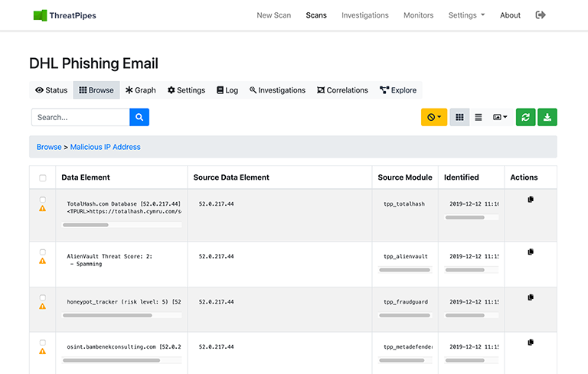588x374 pixels.
Task: Open the Correlations tab
Action: click(x=342, y=90)
